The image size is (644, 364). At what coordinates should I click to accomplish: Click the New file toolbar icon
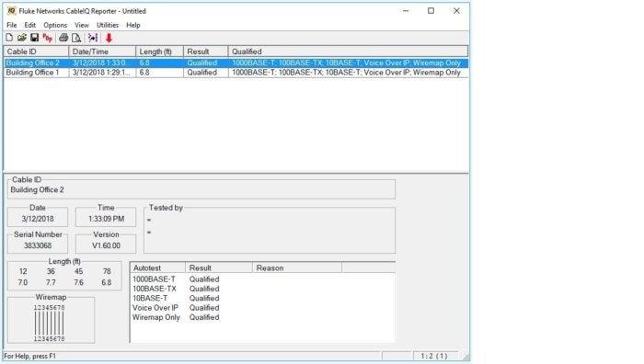pyautogui.click(x=9, y=38)
